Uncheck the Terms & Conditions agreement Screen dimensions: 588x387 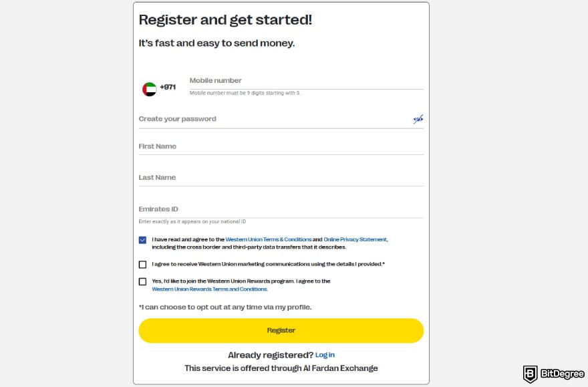pyautogui.click(x=142, y=239)
